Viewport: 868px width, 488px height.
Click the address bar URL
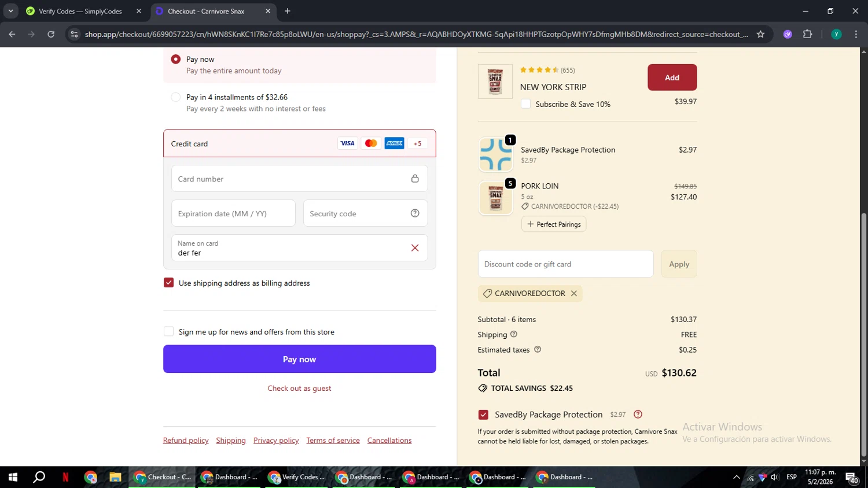pos(417,34)
